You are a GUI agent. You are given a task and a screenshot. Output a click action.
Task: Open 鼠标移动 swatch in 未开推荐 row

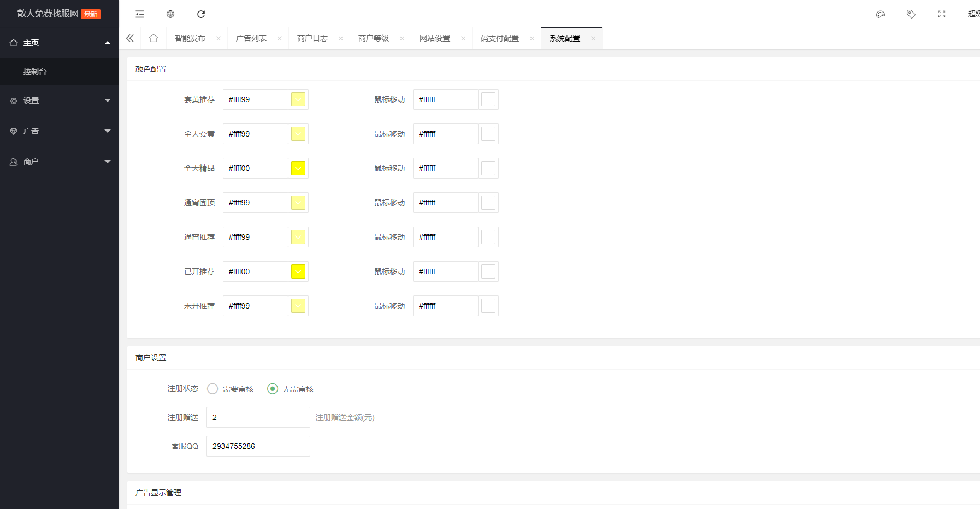click(488, 306)
